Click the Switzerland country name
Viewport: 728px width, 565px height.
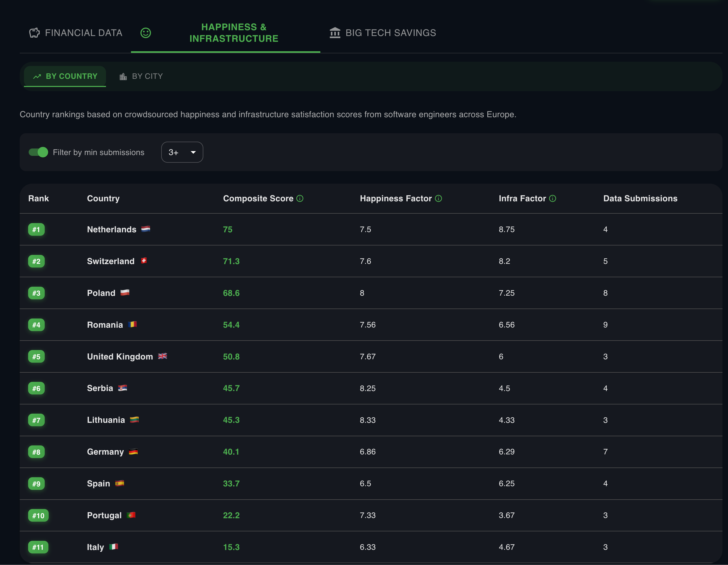111,261
